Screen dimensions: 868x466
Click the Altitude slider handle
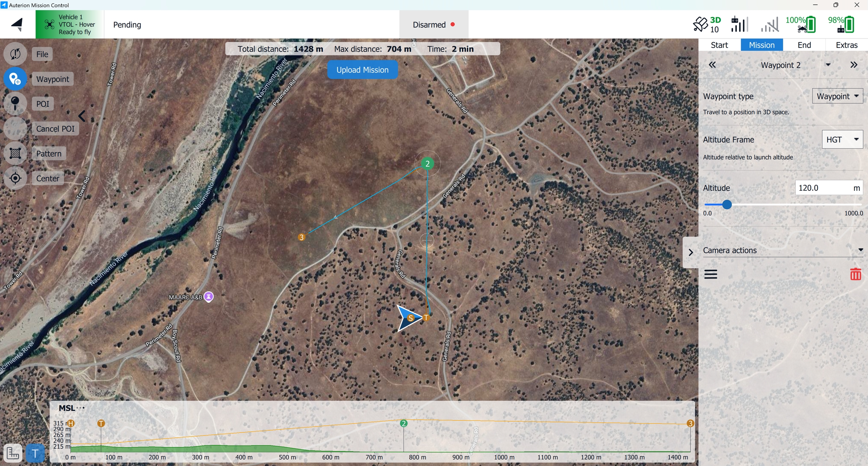[x=727, y=204]
